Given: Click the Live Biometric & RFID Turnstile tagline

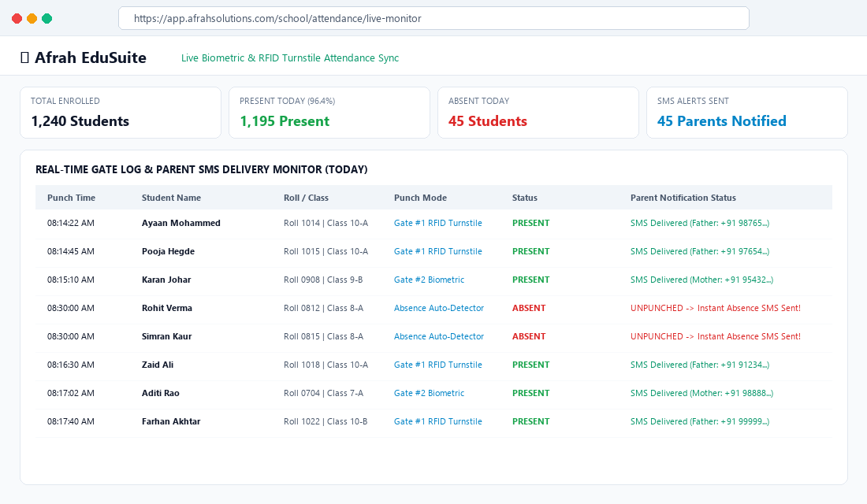Looking at the screenshot, I should pyautogui.click(x=290, y=58).
